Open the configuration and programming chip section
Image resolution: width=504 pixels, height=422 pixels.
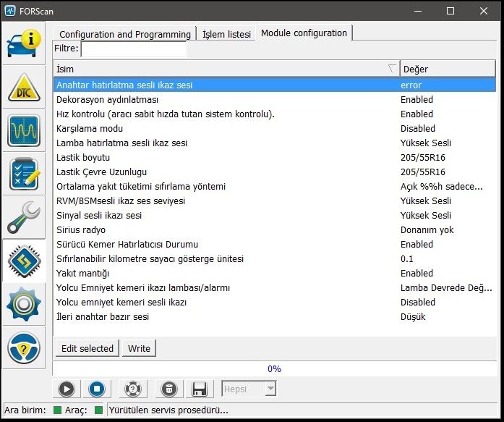tap(24, 261)
